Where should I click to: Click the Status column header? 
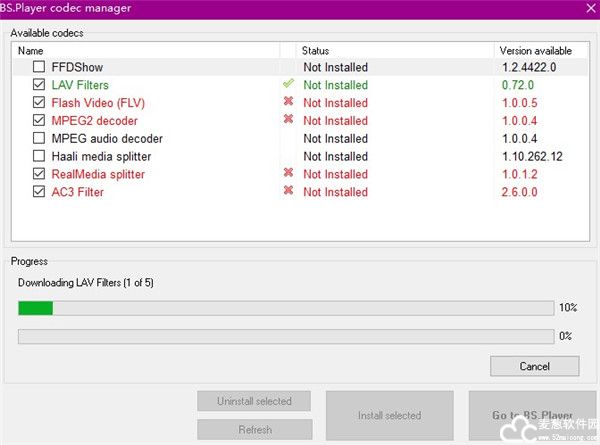click(395, 51)
